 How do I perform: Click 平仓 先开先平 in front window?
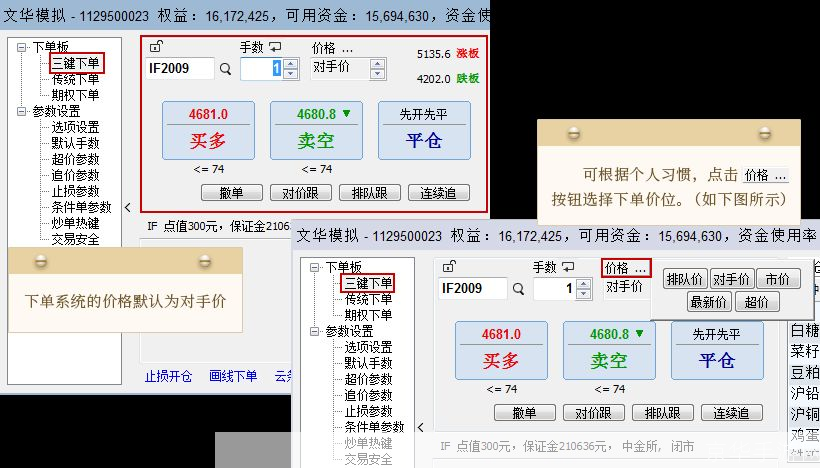(717, 351)
